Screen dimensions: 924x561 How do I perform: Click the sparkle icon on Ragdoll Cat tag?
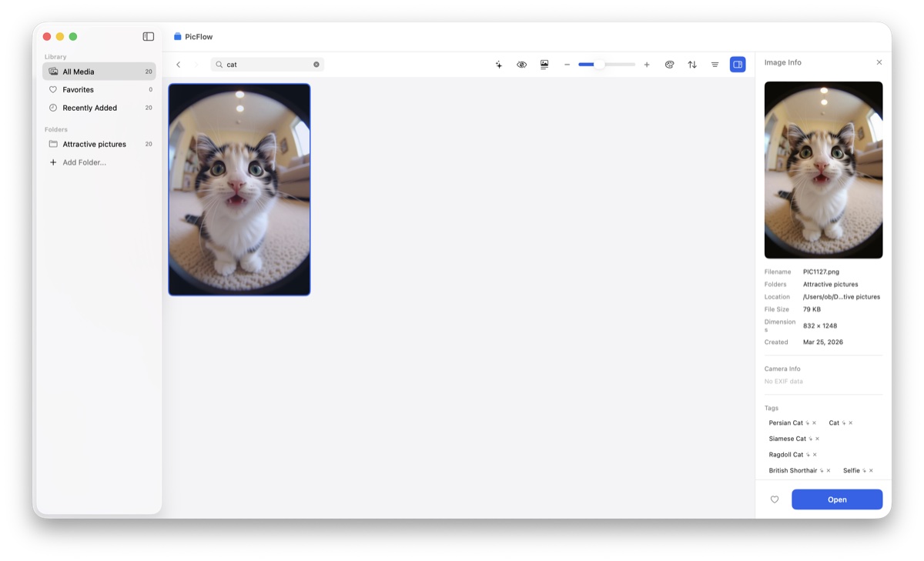click(x=808, y=455)
